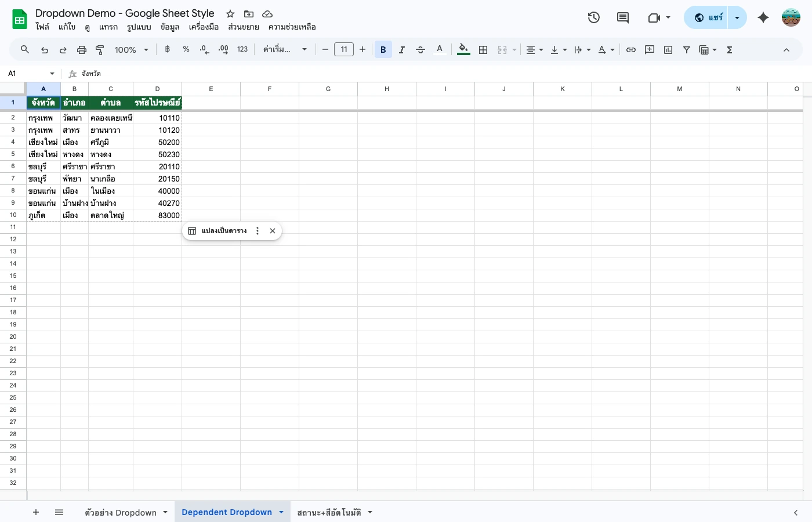This screenshot has width=812, height=522.
Task: Insert a link into the cell
Action: point(630,49)
